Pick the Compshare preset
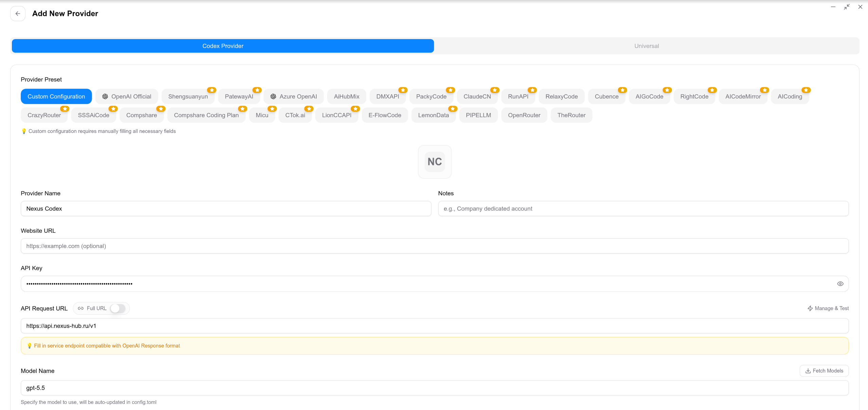 (142, 115)
